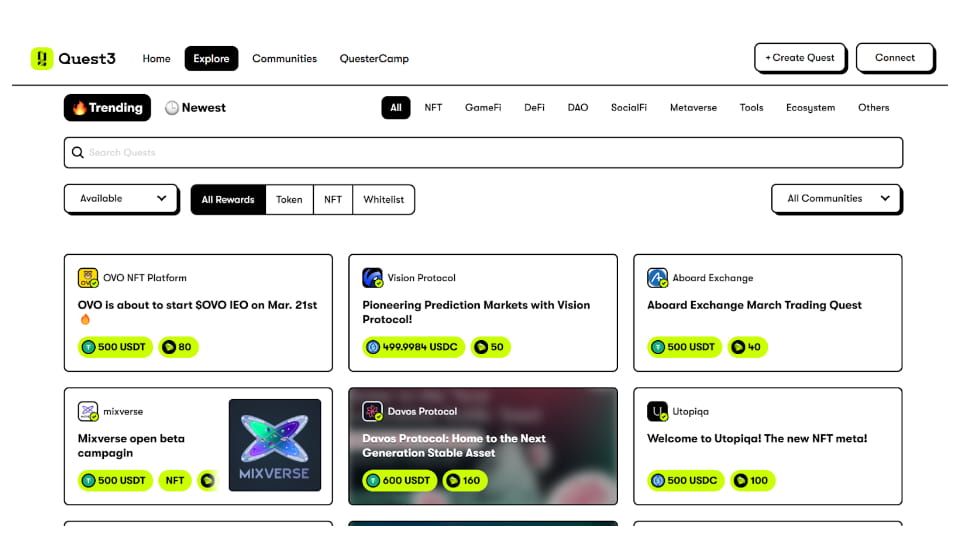Click the Quest3 wordmark text
Viewport: 953px width, 539px height.
pyautogui.click(x=87, y=58)
